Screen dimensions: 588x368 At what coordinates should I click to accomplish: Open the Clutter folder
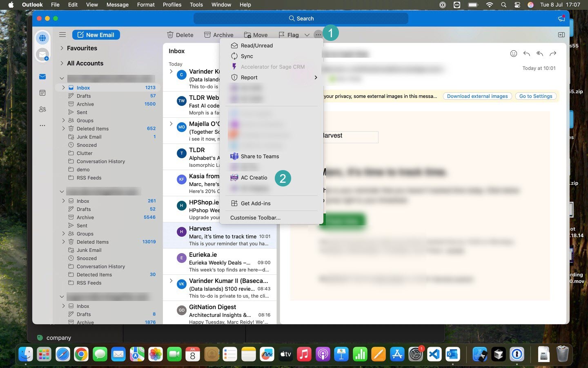tap(108, 153)
